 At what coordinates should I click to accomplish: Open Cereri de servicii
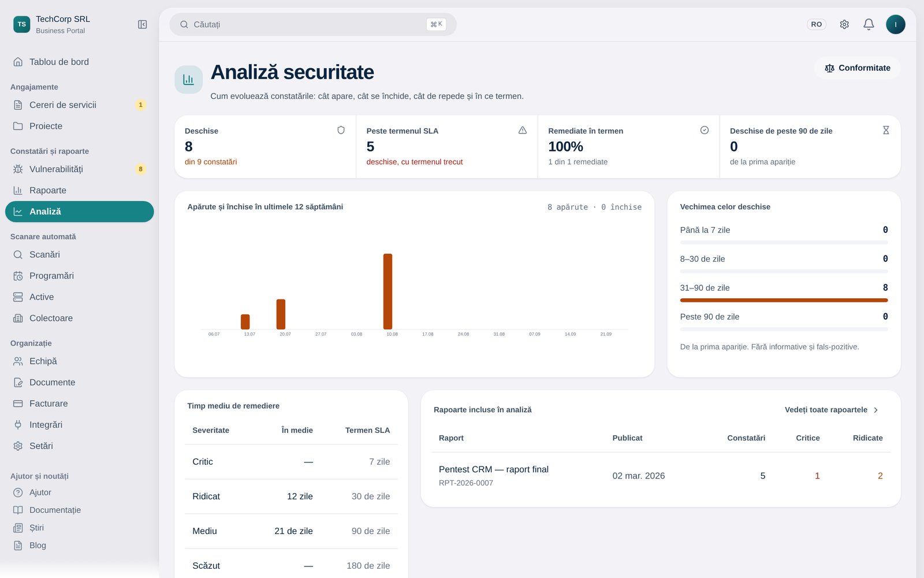click(x=80, y=105)
